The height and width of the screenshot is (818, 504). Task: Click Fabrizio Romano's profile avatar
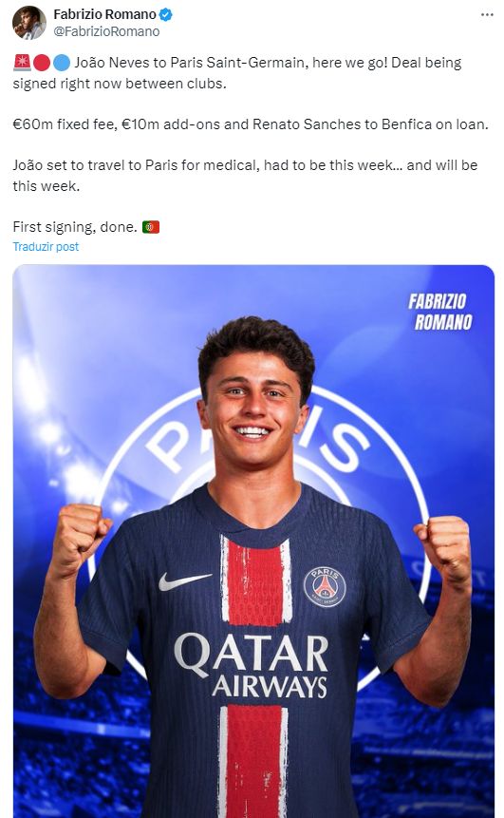(29, 23)
